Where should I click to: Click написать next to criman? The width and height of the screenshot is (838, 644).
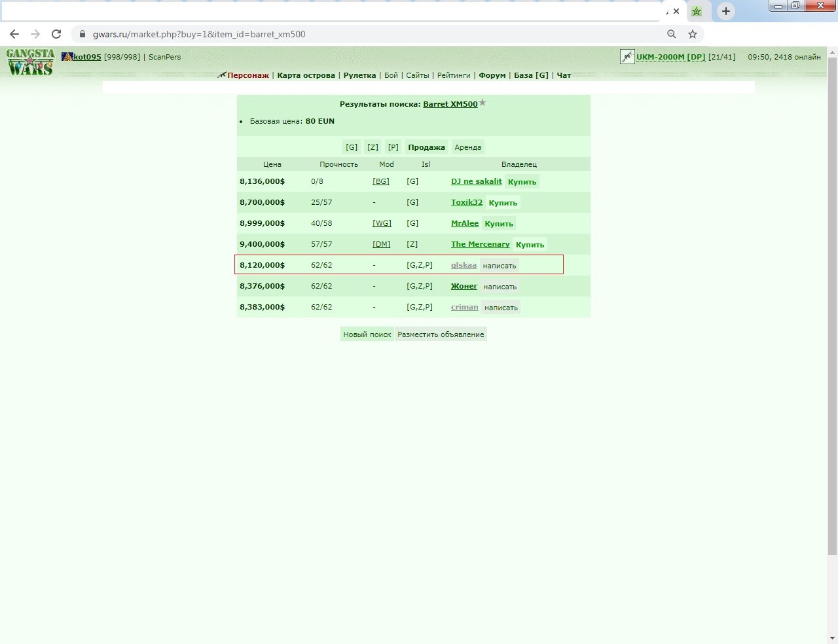click(501, 308)
